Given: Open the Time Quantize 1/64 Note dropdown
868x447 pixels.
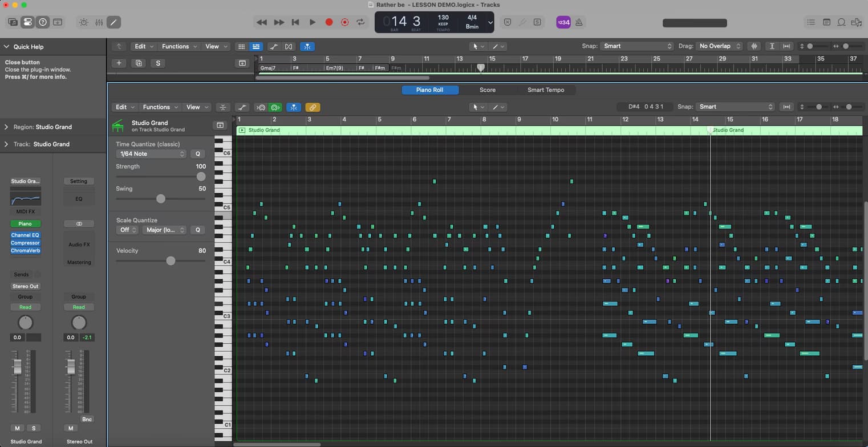Looking at the screenshot, I should click(x=151, y=154).
